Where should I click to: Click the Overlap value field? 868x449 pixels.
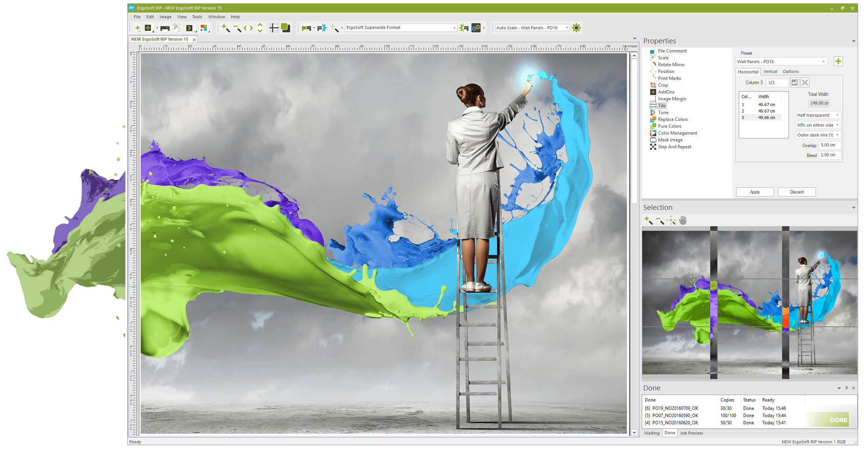point(829,145)
